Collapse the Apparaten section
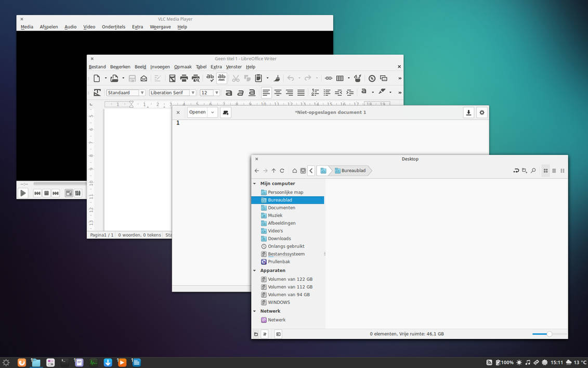 coord(255,270)
